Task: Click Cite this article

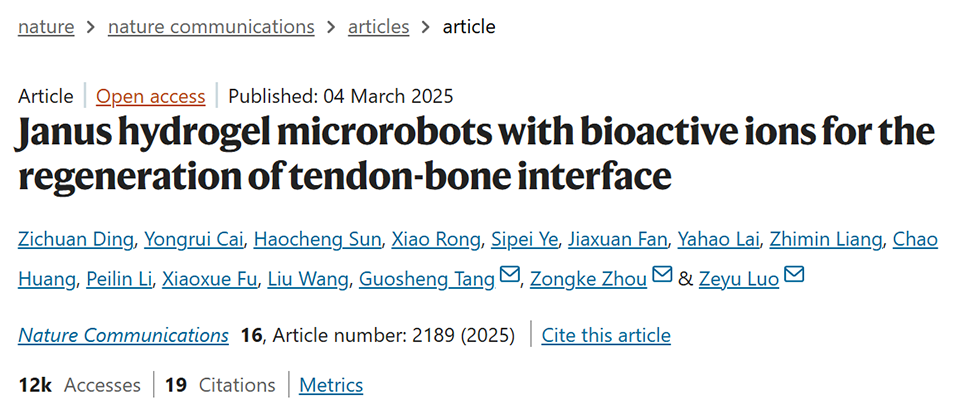Action: pos(606,335)
